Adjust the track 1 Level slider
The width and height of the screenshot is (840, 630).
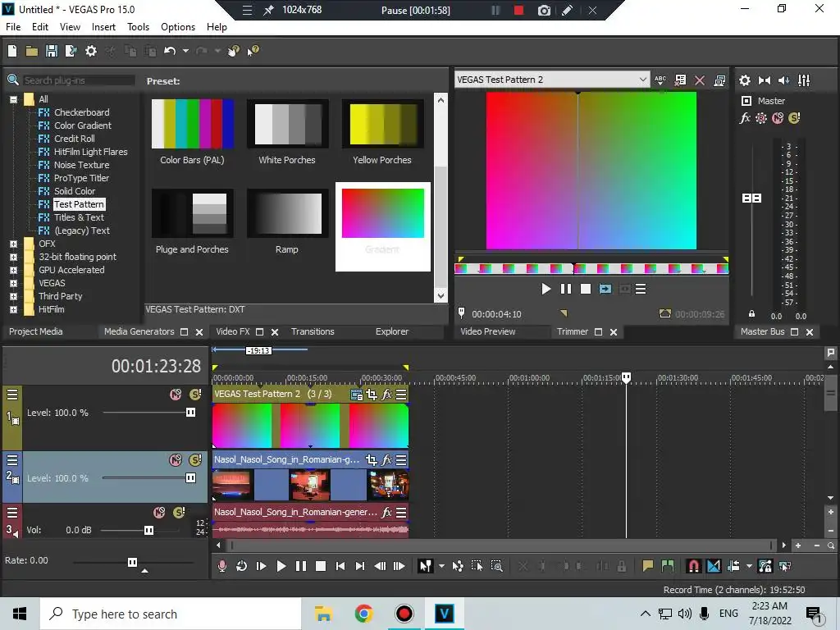point(190,413)
